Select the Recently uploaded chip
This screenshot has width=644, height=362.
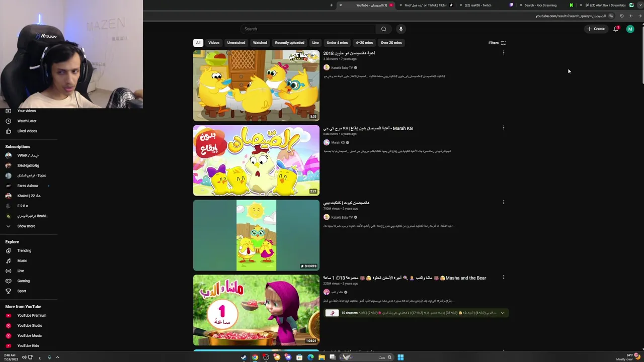[x=289, y=43]
